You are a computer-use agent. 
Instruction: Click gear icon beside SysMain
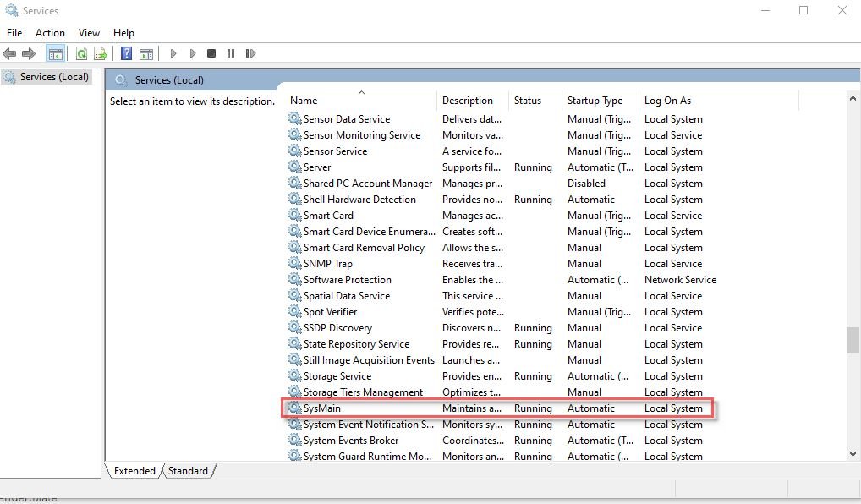295,408
